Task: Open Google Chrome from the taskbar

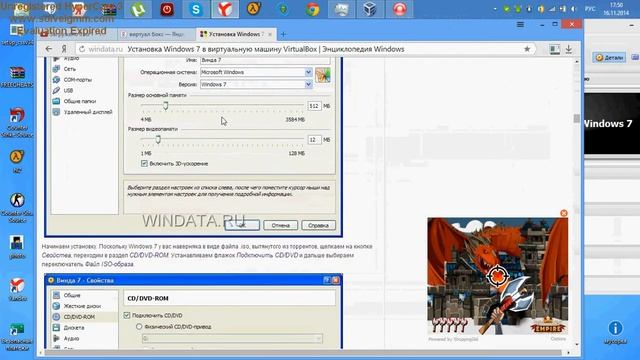Action: point(313,9)
